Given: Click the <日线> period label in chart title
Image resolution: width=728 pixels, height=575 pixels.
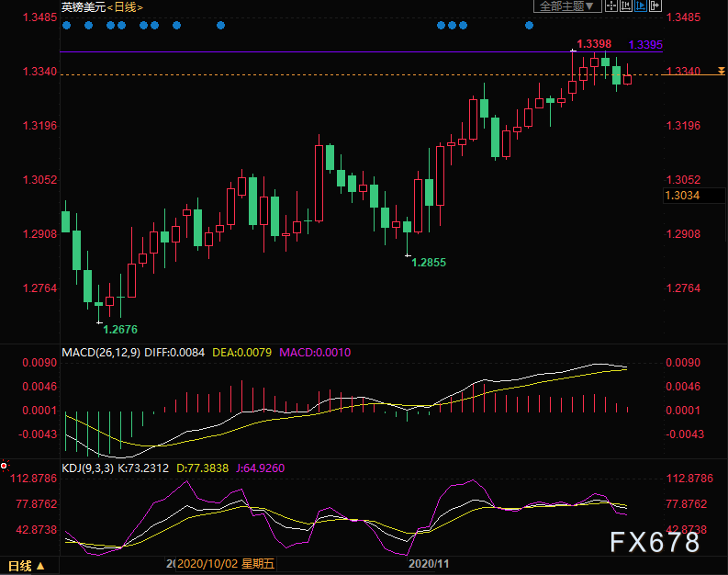Looking at the screenshot, I should click(x=125, y=6).
